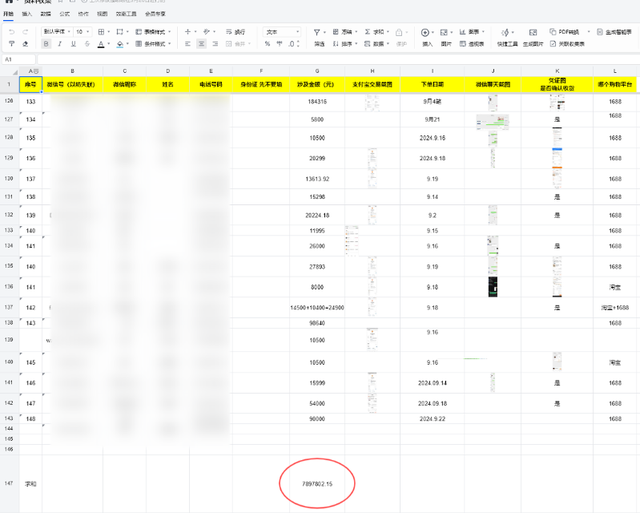Click the clear formatting eraser icon
Image resolution: width=640 pixels, height=513 pixels.
pos(25,44)
